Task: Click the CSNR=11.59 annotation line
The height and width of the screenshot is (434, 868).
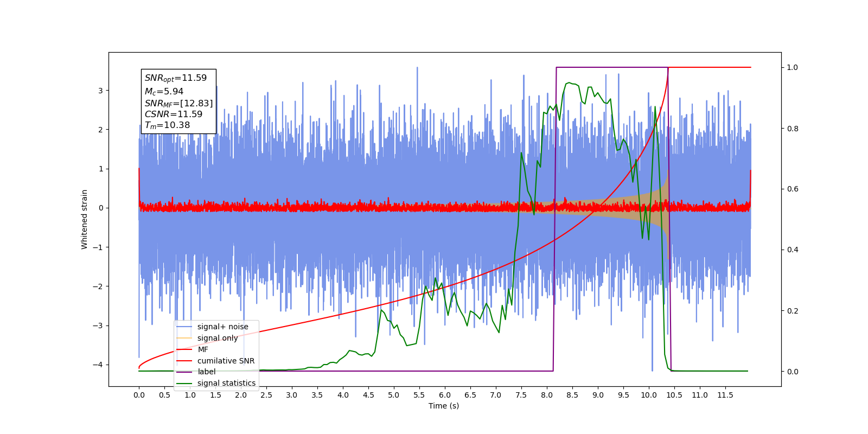Action: tap(173, 114)
